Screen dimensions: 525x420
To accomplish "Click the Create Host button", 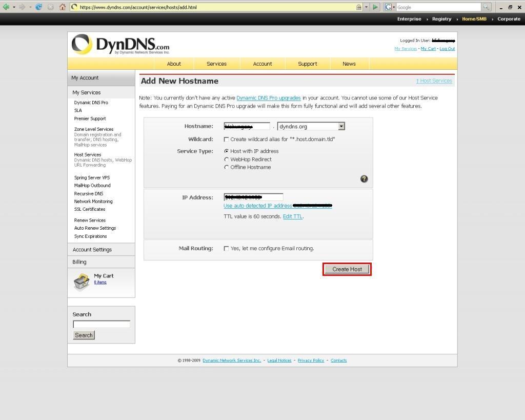I will [347, 269].
